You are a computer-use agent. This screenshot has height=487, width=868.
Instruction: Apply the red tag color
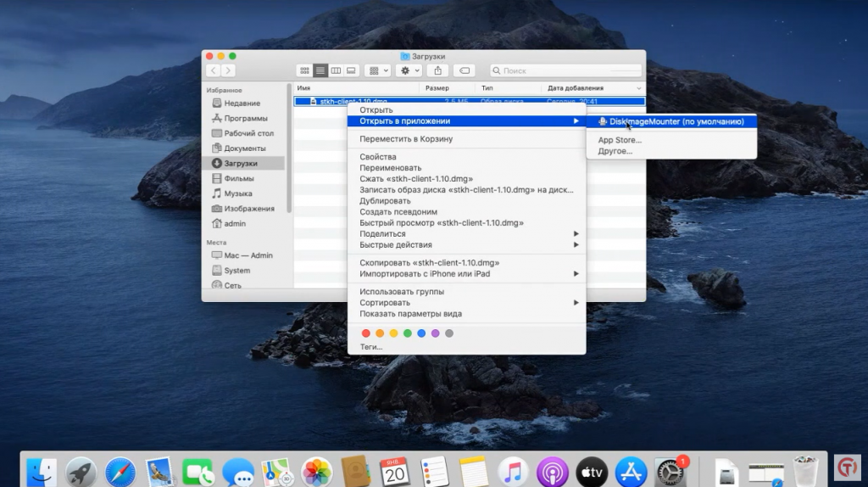click(366, 333)
